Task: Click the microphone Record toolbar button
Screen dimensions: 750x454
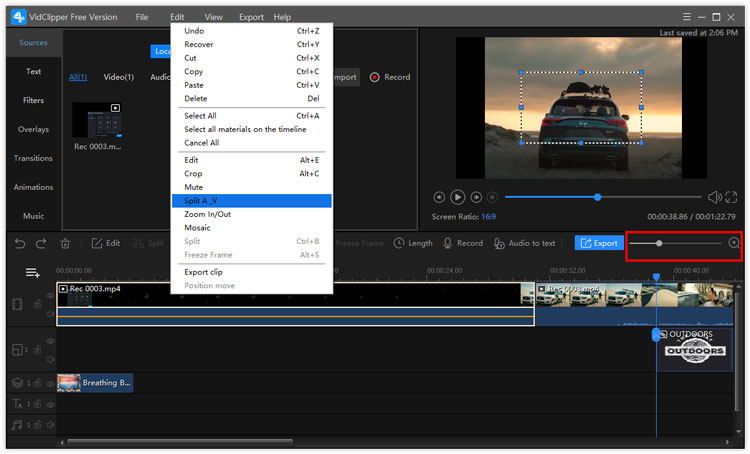Action: point(463,244)
